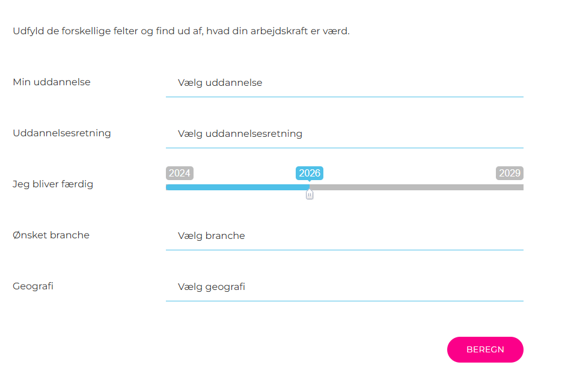Image resolution: width=562 pixels, height=392 pixels.
Task: Click the blue 2026 year badge
Action: (309, 173)
